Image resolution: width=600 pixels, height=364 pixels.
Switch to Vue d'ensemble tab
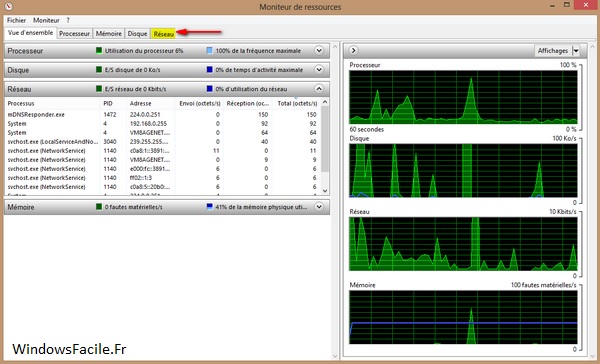coord(30,33)
